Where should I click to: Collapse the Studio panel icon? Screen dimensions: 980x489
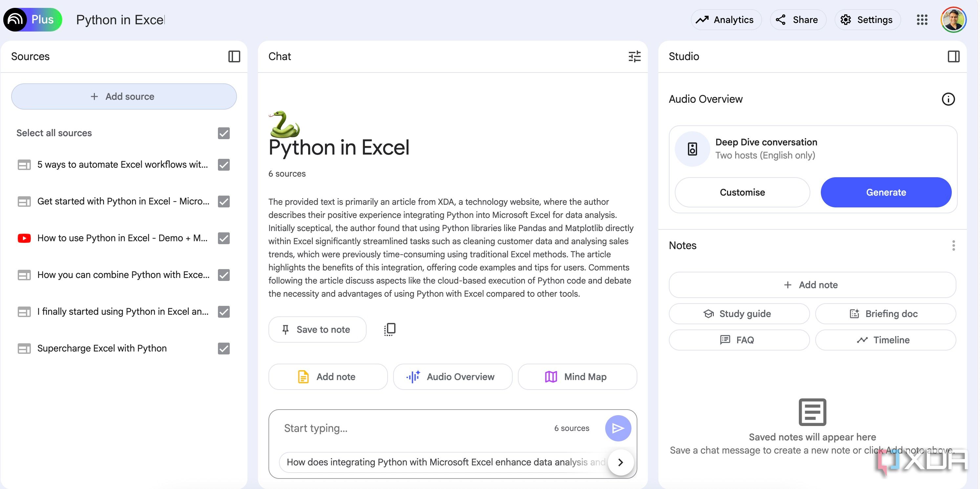point(953,56)
